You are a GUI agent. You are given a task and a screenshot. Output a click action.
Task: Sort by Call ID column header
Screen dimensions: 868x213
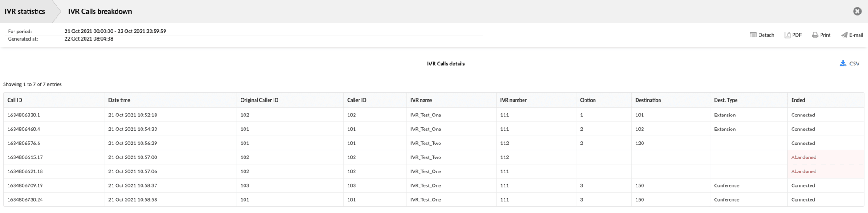pos(15,100)
